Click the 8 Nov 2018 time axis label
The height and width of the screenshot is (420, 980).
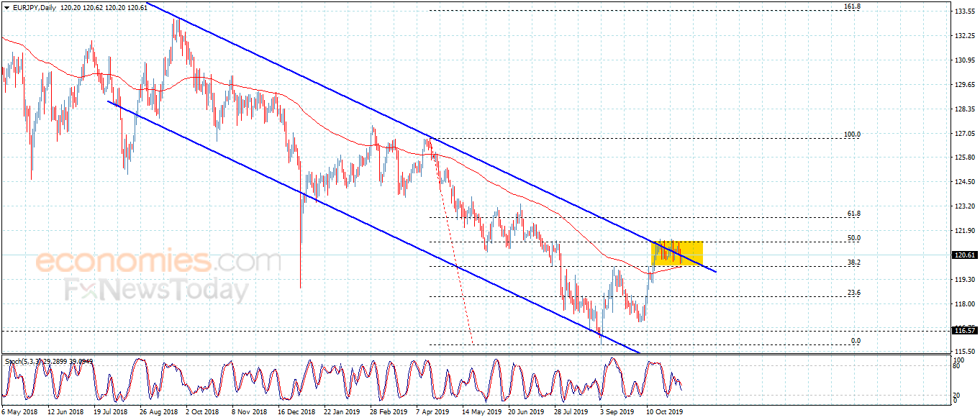click(x=249, y=412)
